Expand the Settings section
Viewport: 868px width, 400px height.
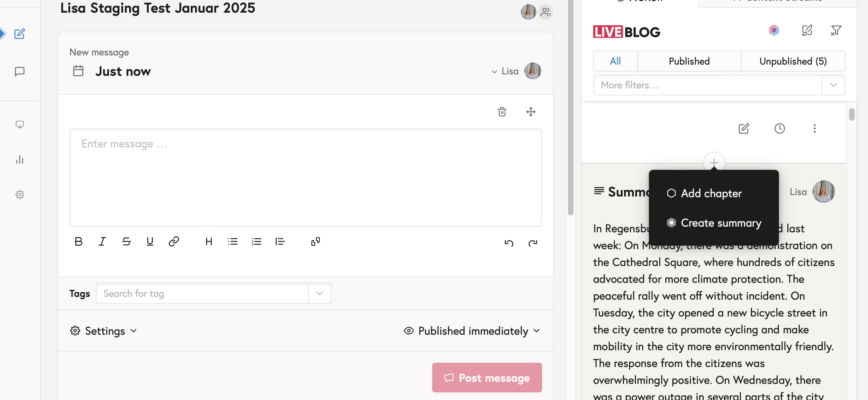pyautogui.click(x=104, y=331)
